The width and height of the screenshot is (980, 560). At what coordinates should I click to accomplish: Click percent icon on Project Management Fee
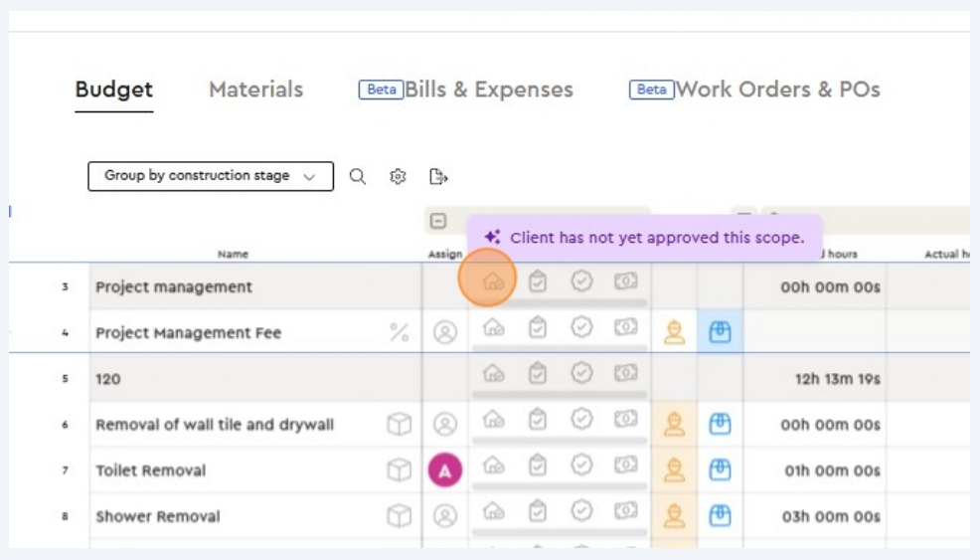tap(400, 333)
